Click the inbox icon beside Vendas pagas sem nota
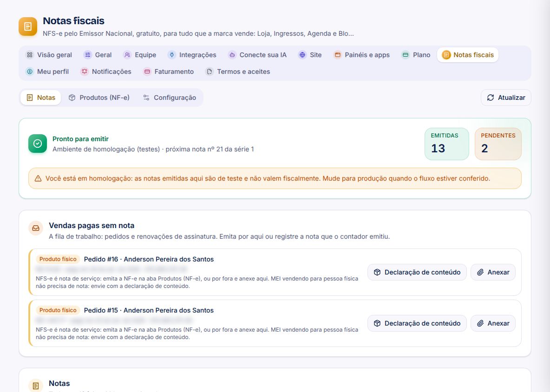Image resolution: width=550 pixels, height=392 pixels. [36, 228]
